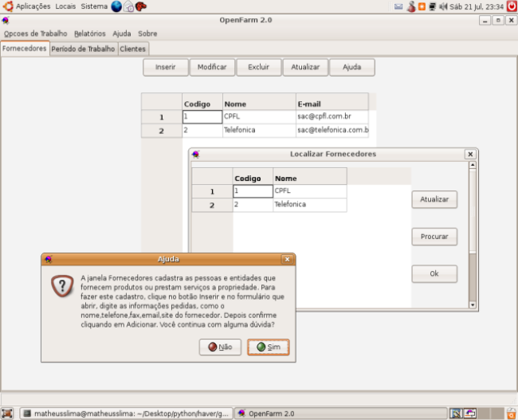Click OpenFarm 2.0 taskbar item

click(x=340, y=414)
